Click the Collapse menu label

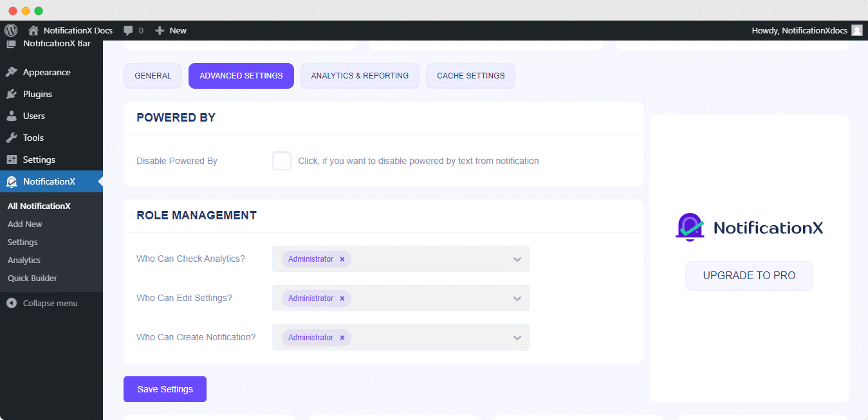coord(50,303)
